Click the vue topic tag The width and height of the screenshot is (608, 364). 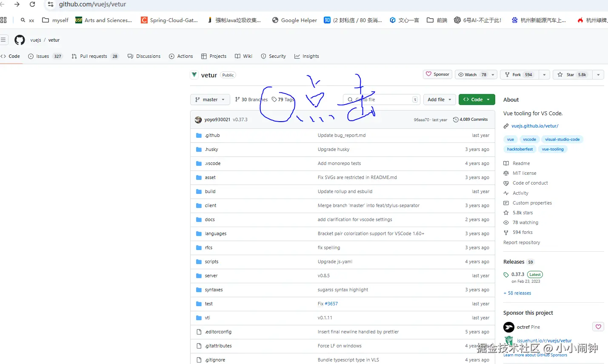pyautogui.click(x=511, y=139)
